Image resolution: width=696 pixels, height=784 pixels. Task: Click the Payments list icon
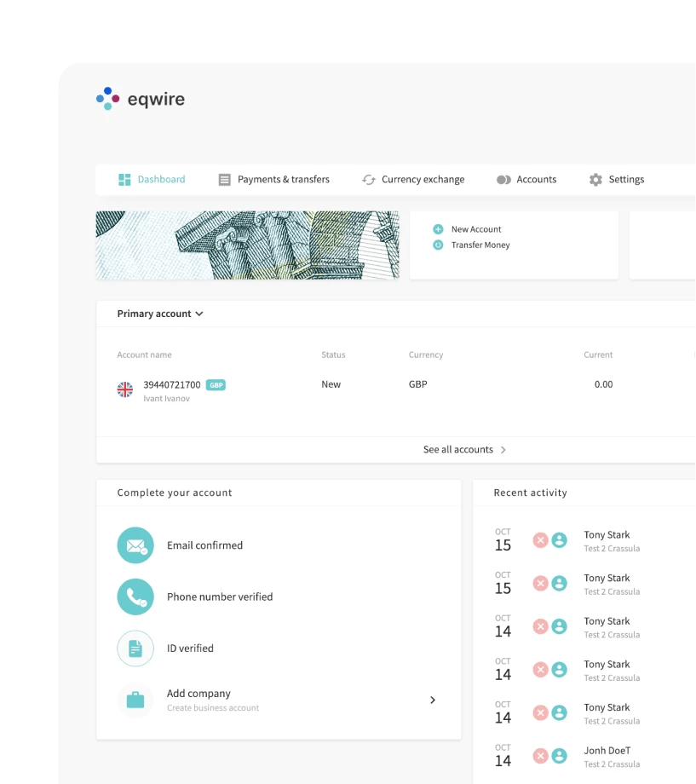coord(225,180)
